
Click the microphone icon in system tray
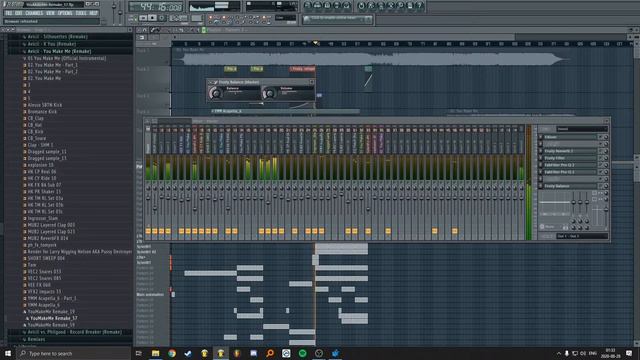pyautogui.click(x=566, y=353)
